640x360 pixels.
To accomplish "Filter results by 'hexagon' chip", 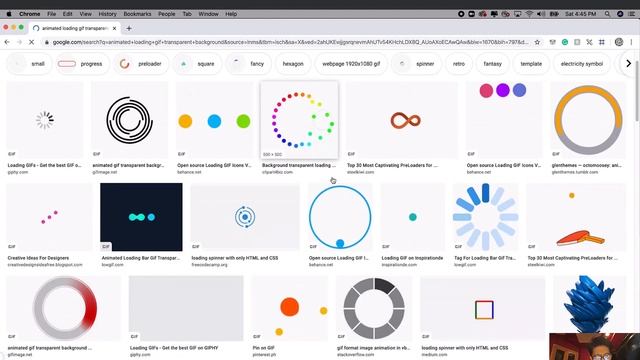I will pyautogui.click(x=293, y=64).
